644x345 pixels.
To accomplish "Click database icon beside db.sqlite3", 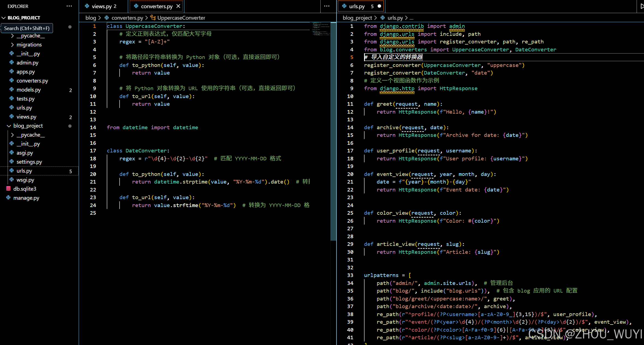I will [x=8, y=189].
